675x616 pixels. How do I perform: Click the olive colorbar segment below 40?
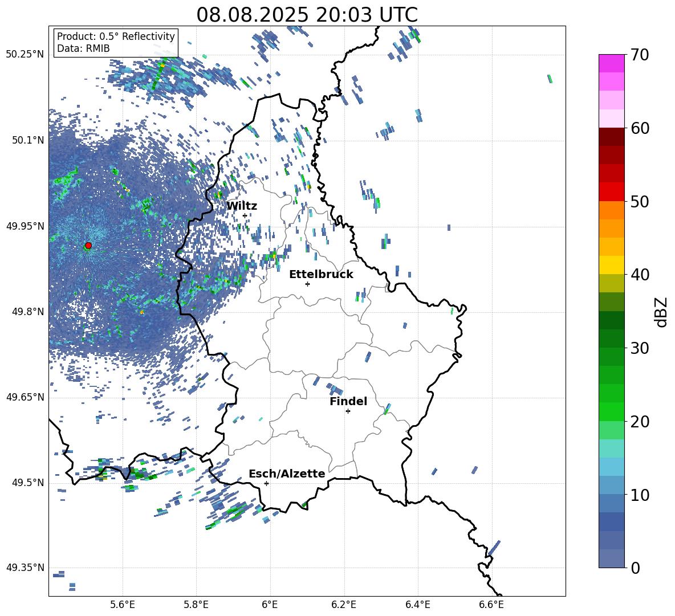pos(612,283)
